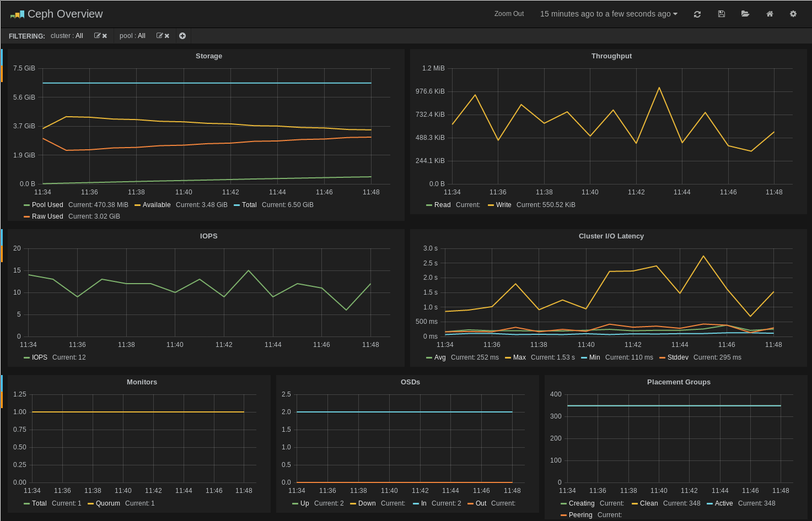Click Clean series in Placement Groups legend
Image resolution: width=812 pixels, height=521 pixels.
[x=649, y=503]
